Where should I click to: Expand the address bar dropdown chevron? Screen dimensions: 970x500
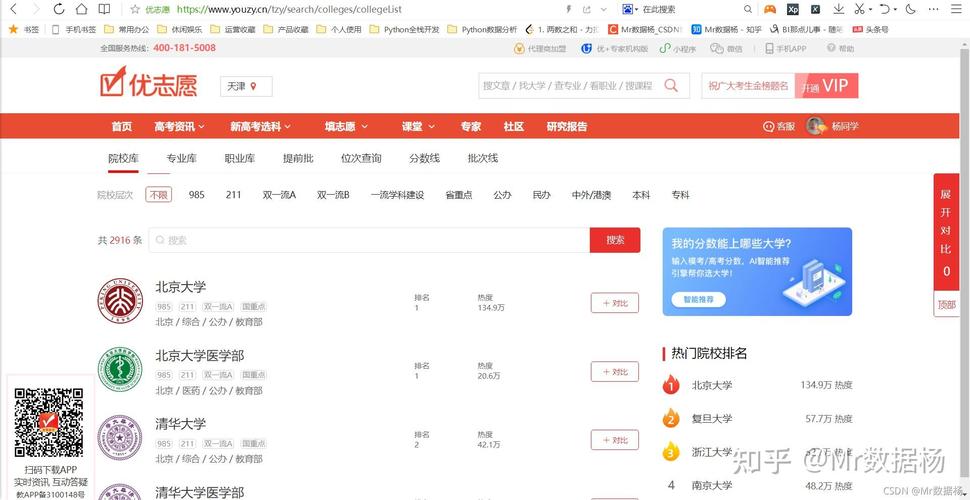coord(604,9)
